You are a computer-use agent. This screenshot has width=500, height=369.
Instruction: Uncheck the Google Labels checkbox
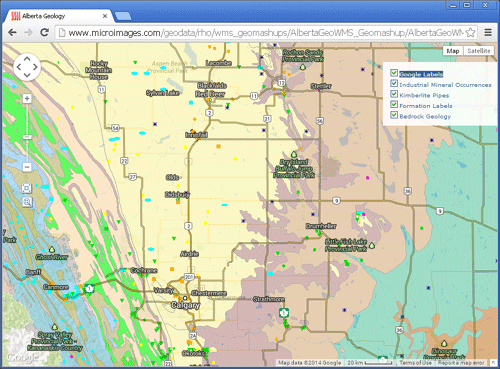point(394,73)
